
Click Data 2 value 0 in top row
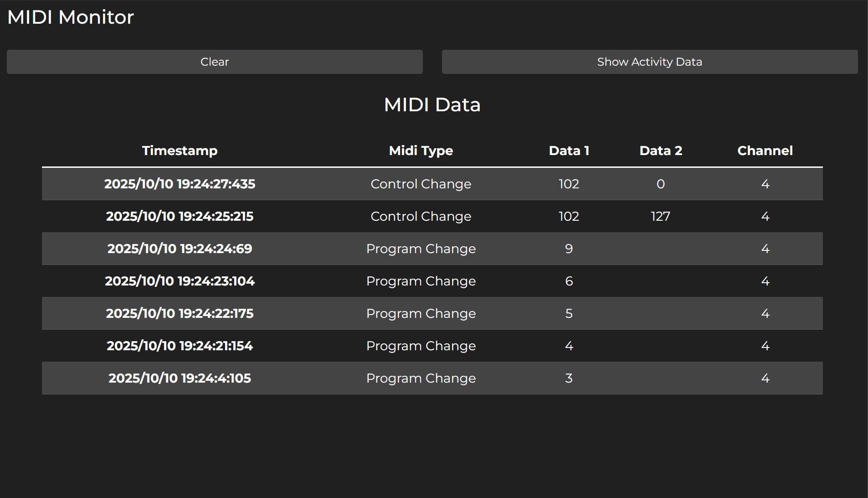pyautogui.click(x=660, y=184)
